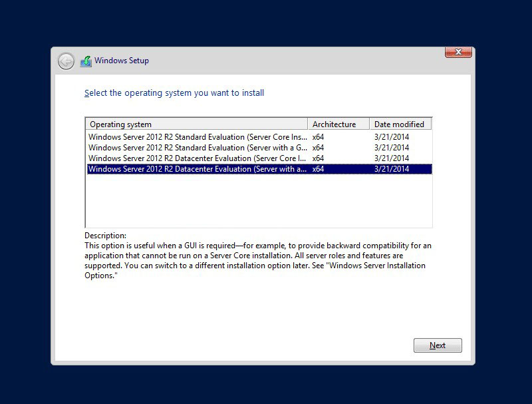The height and width of the screenshot is (404, 532).
Task: Click x64 in Datacenter Server Core row
Action: click(318, 158)
